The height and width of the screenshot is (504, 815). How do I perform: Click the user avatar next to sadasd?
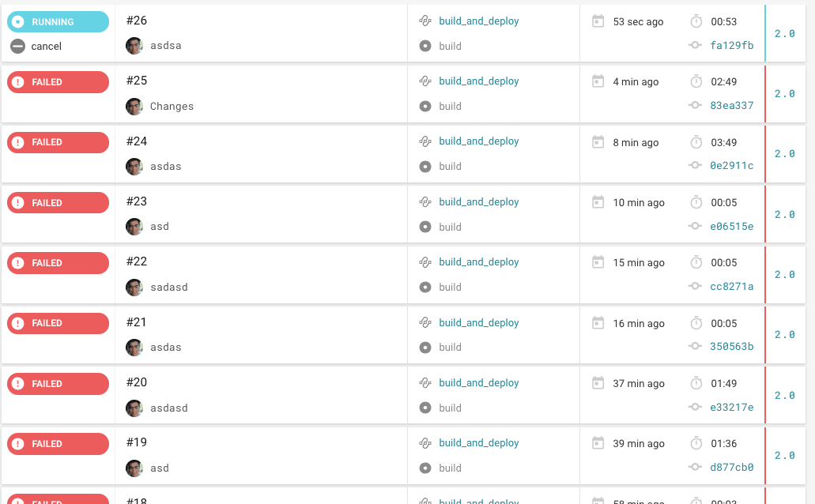pos(134,287)
